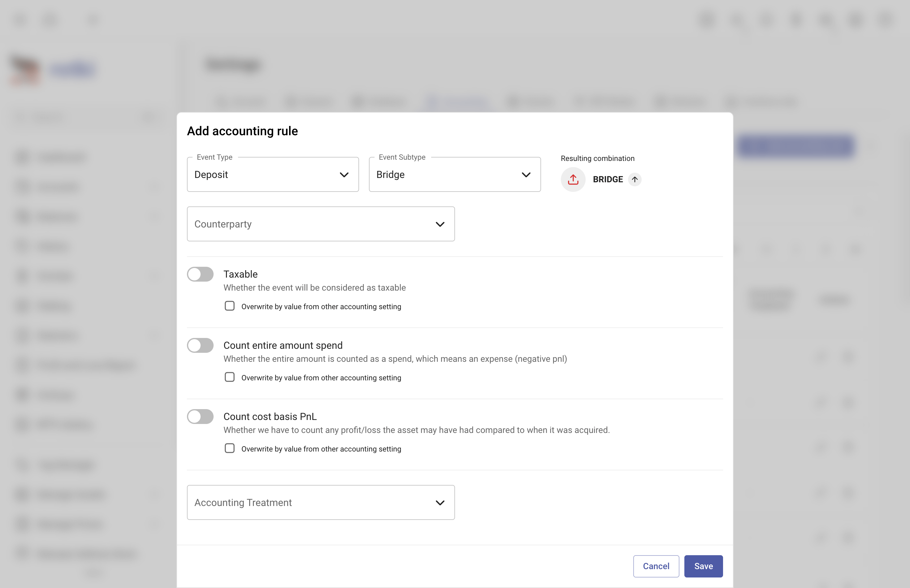Click the chevron icon on the Counterparty selector
The image size is (910, 588).
click(440, 224)
